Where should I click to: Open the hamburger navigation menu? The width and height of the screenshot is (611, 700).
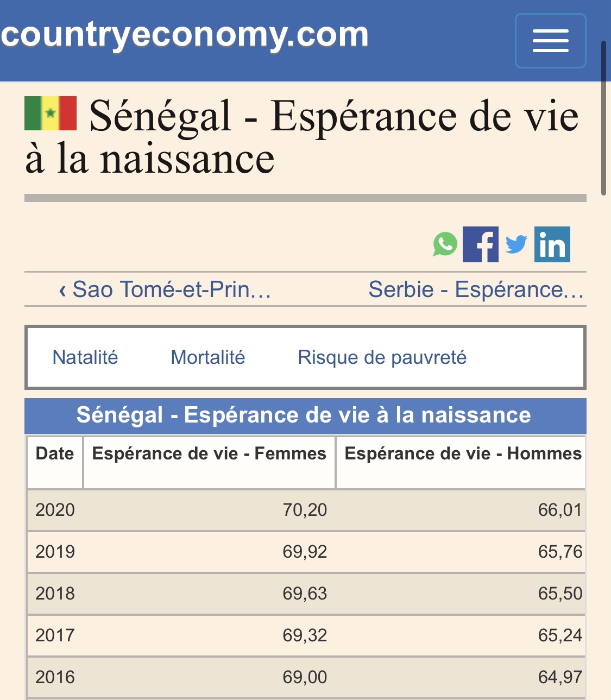[550, 41]
